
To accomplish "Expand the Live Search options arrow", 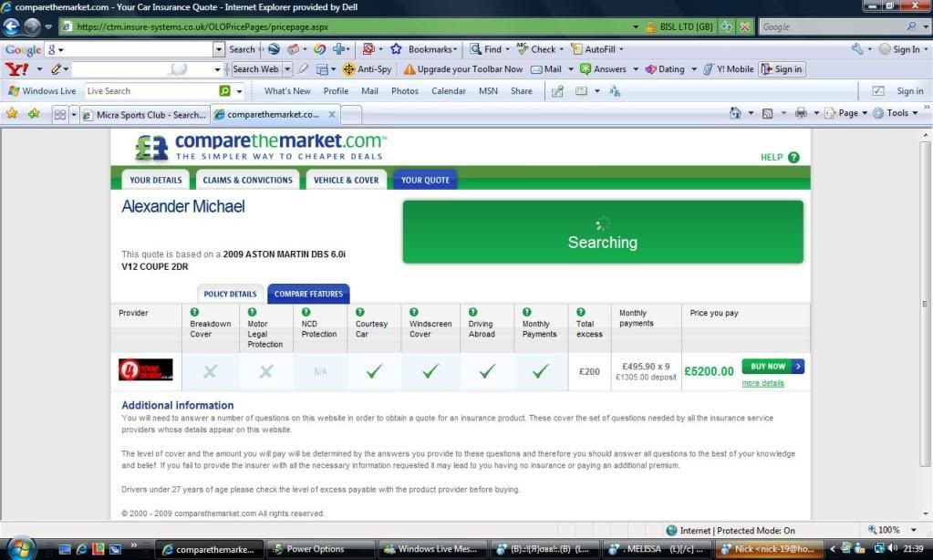I will tap(239, 91).
